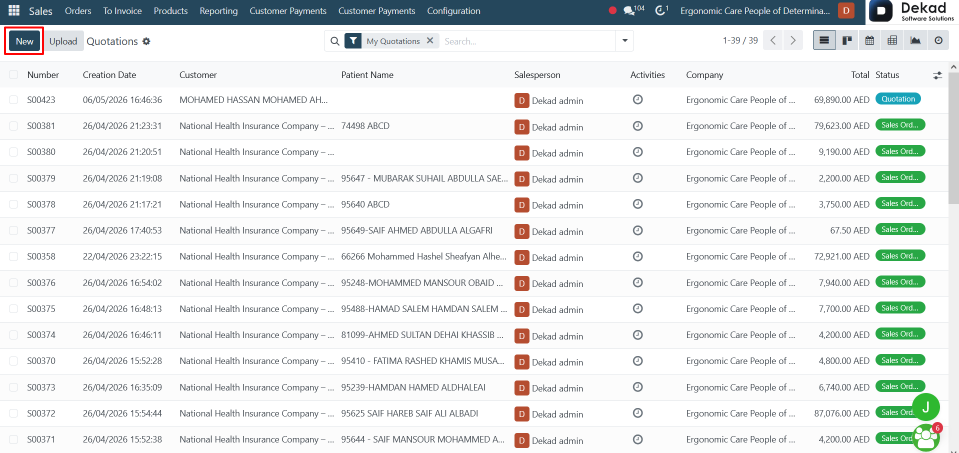
Task: Expand the search options dropdown arrow
Action: (624, 41)
